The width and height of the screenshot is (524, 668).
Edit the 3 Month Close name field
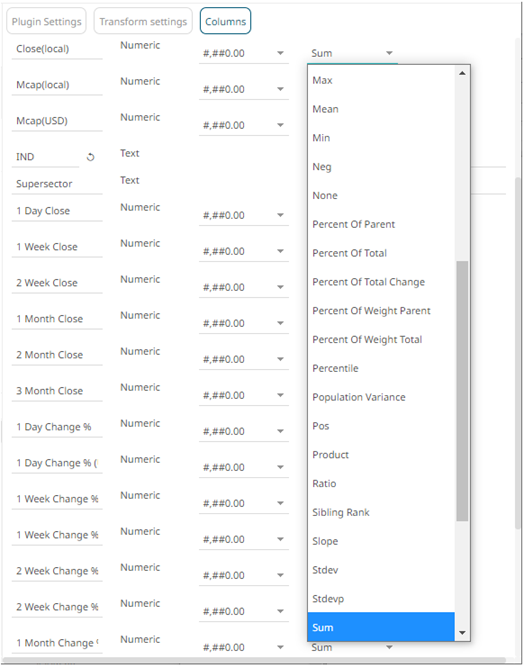(x=57, y=391)
